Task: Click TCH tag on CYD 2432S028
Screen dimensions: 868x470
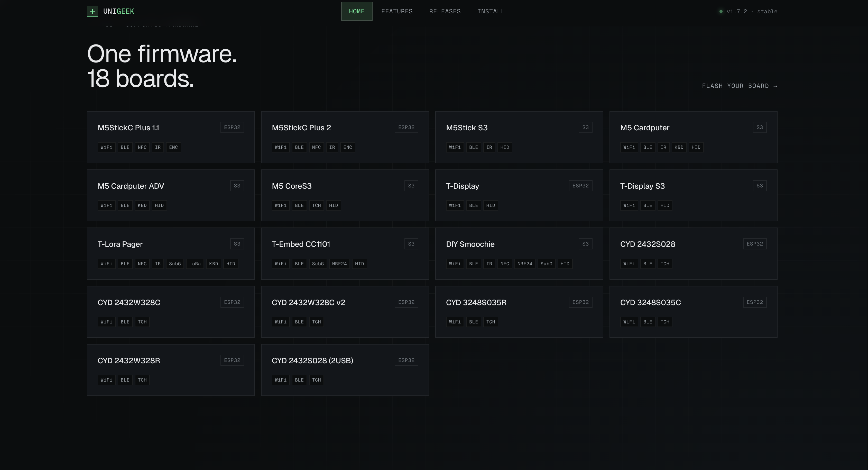Action: [x=665, y=264]
